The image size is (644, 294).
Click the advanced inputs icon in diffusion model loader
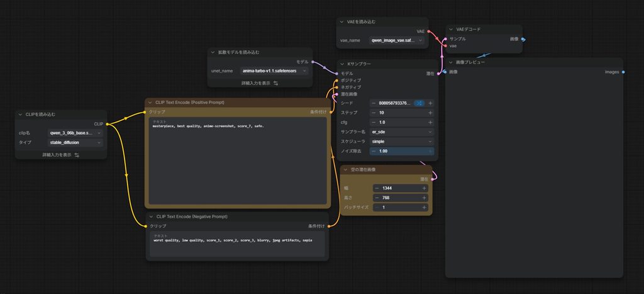[275, 83]
